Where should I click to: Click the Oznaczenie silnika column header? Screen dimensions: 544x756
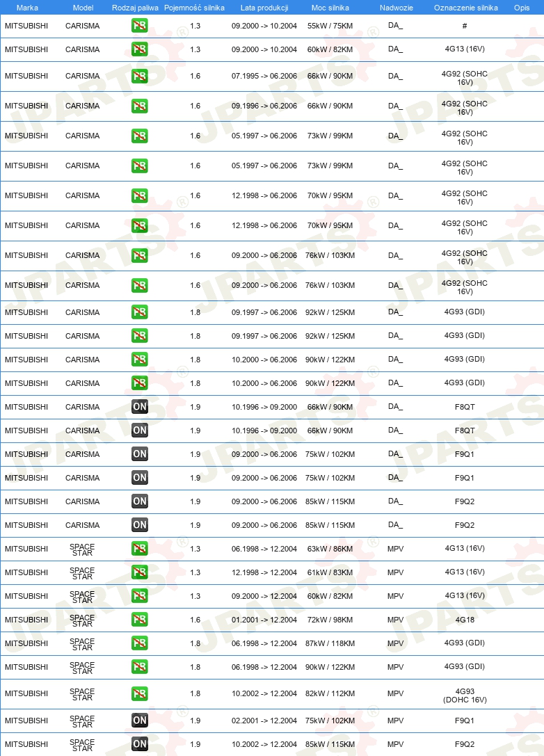click(466, 8)
